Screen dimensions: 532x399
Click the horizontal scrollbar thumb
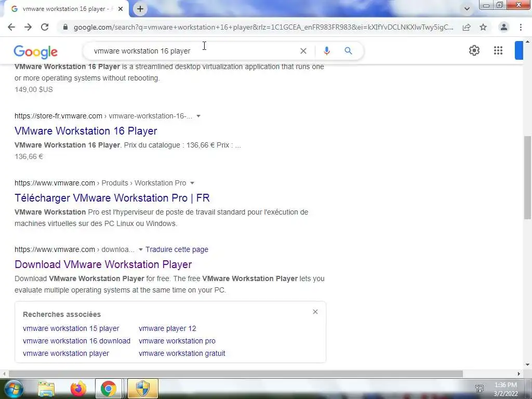point(235,374)
